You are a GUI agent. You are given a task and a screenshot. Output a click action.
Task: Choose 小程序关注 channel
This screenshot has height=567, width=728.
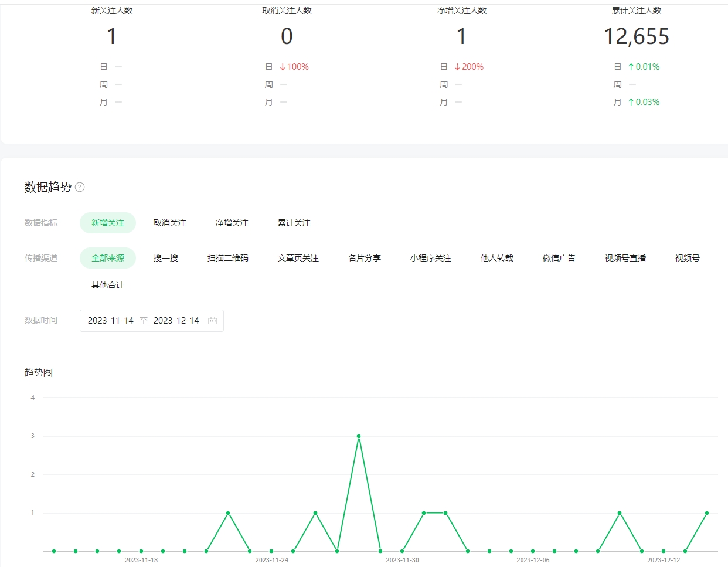coord(431,258)
